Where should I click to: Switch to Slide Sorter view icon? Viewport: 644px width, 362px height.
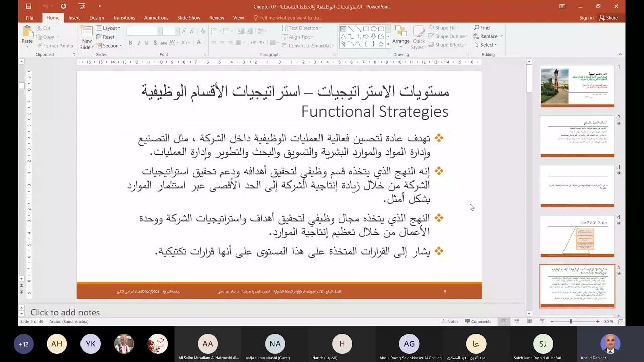[x=517, y=321]
